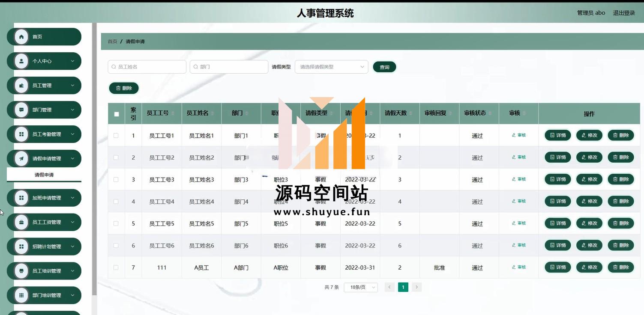The width and height of the screenshot is (644, 315).
Task: Open 招聘计划管理 menu label
Action: pos(47,247)
